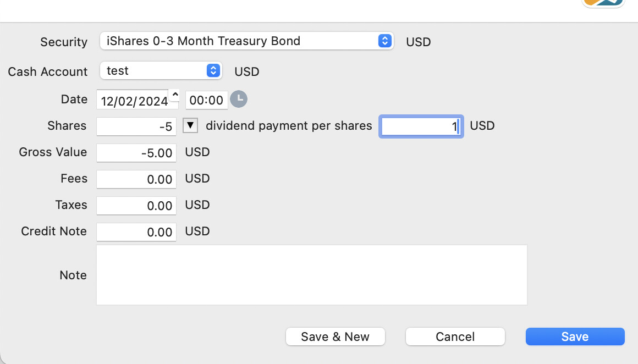
Task: Click the Save button
Action: click(x=575, y=337)
